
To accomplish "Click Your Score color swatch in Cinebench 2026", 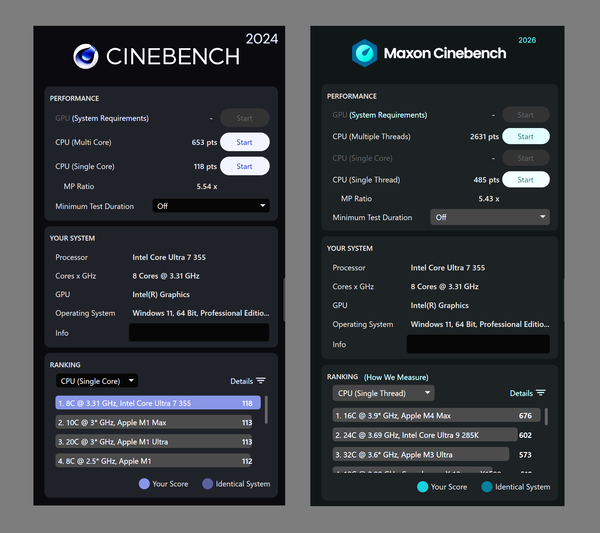I will tap(422, 487).
